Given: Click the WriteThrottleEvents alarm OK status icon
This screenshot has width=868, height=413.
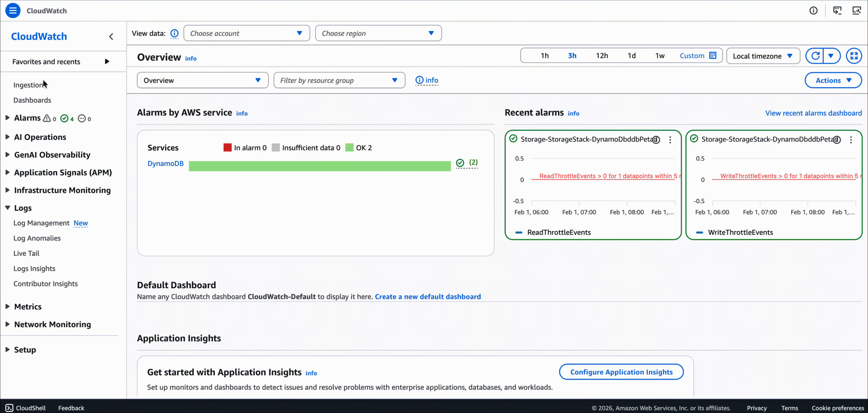Looking at the screenshot, I should point(694,138).
